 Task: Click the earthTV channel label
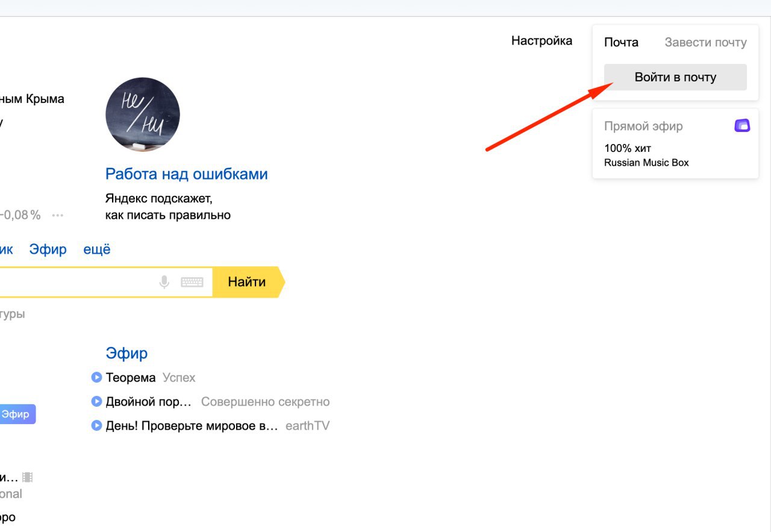(307, 426)
